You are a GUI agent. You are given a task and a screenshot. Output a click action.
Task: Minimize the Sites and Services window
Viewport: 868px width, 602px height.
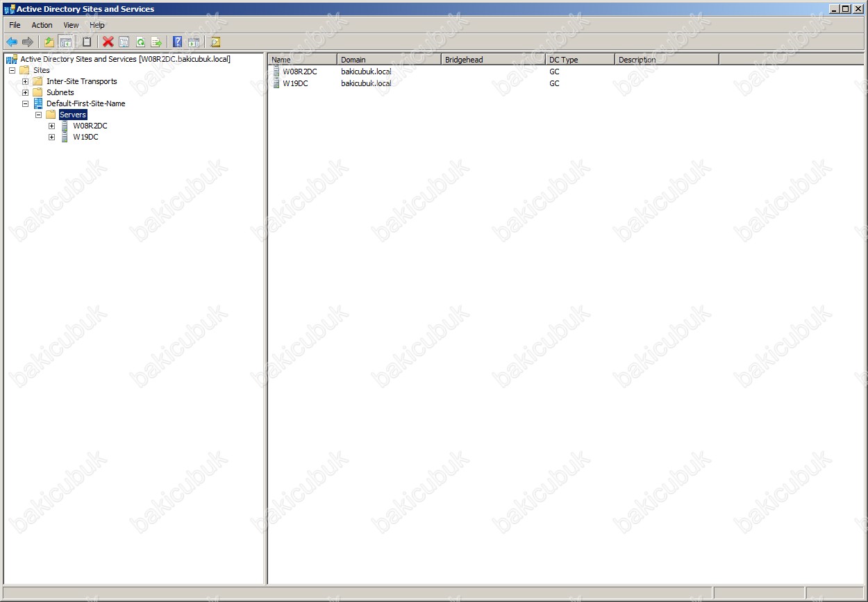pyautogui.click(x=834, y=9)
